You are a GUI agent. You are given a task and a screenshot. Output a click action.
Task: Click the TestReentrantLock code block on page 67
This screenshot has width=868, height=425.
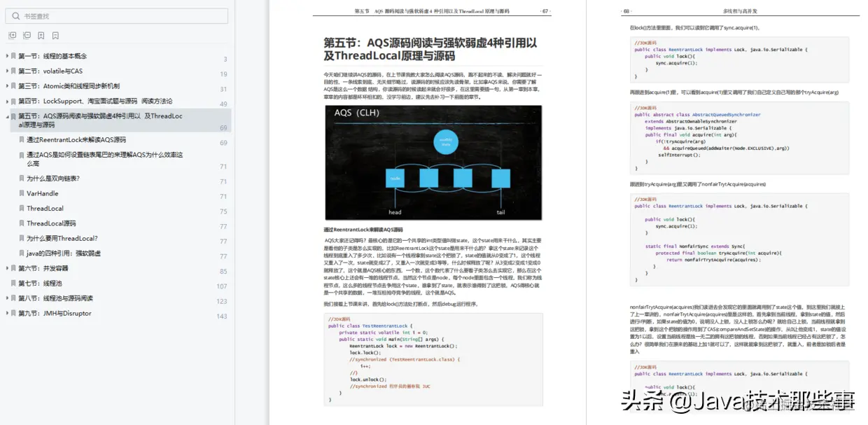433,358
